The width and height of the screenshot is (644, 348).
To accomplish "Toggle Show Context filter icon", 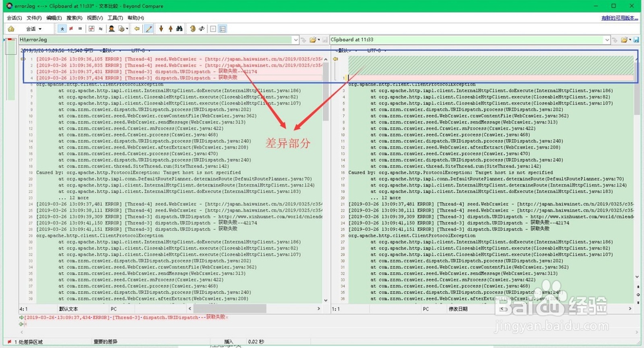I will tap(91, 29).
